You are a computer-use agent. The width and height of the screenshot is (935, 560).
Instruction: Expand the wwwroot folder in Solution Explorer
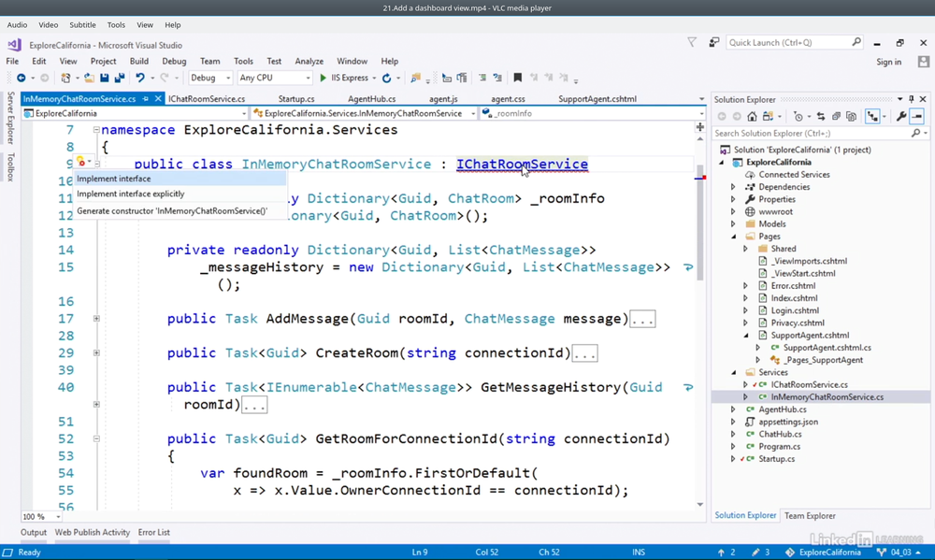[733, 211]
